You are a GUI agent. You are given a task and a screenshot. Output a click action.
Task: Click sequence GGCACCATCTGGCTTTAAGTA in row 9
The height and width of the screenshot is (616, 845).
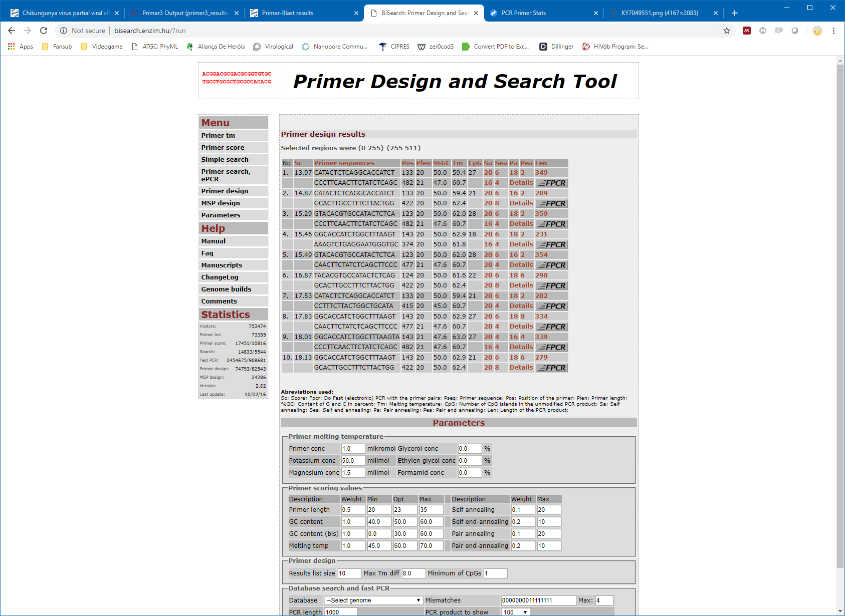(x=357, y=337)
